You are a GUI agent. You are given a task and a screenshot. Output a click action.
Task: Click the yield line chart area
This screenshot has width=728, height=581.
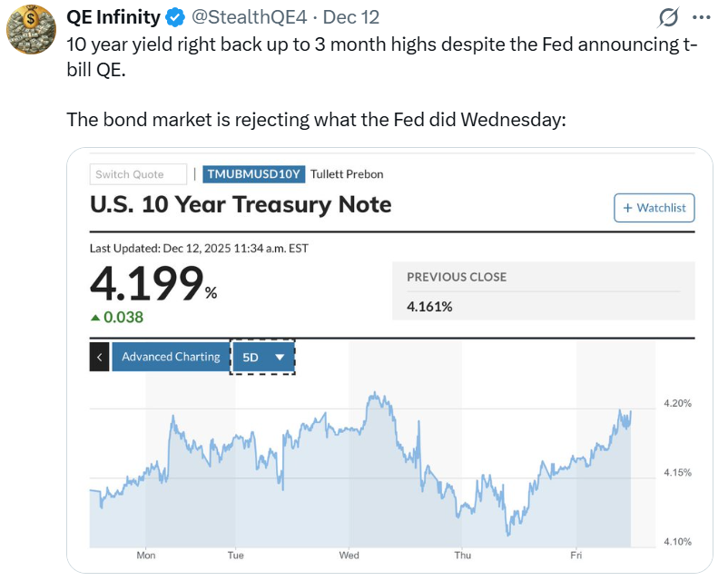363,463
